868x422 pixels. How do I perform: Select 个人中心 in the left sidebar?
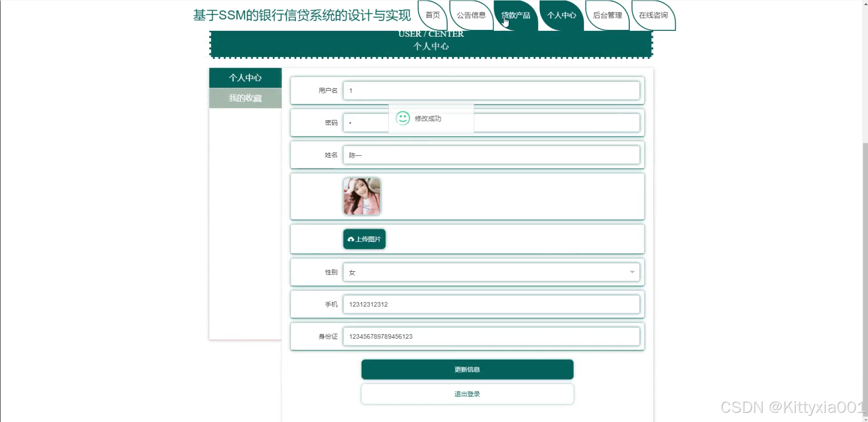245,78
